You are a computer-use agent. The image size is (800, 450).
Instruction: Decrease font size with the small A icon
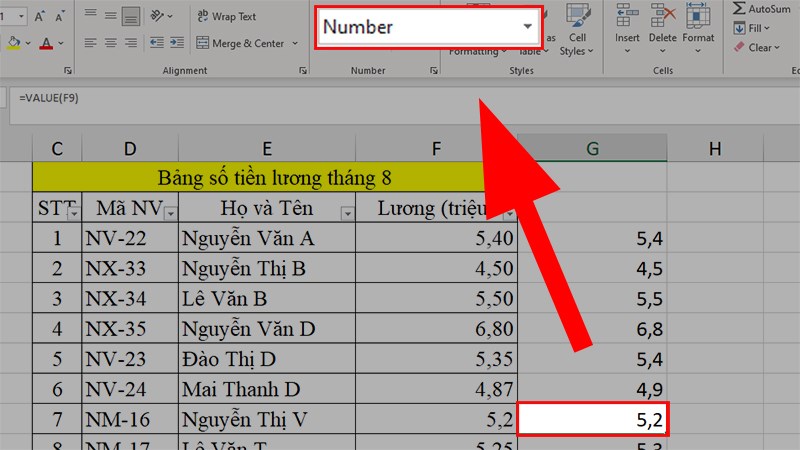(x=60, y=16)
